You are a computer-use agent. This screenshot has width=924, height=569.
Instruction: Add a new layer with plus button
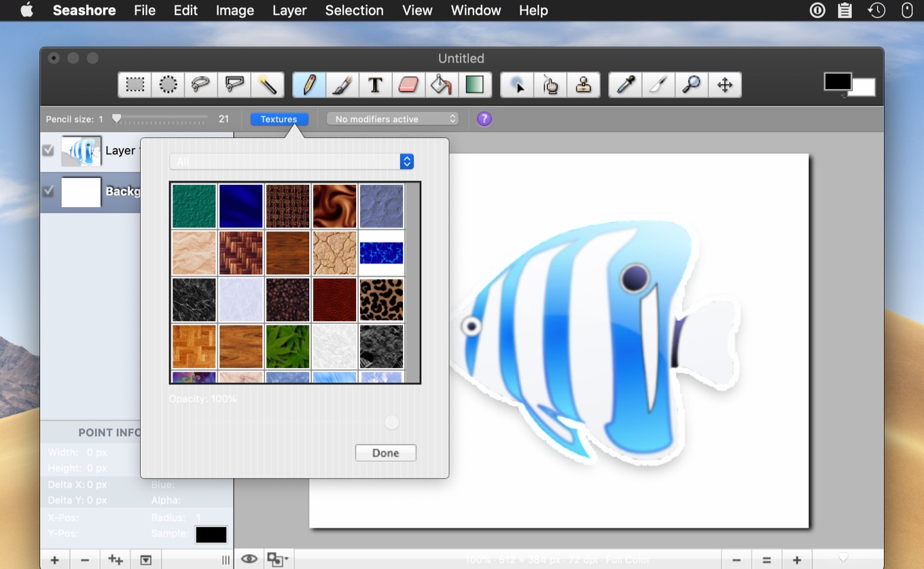point(55,560)
